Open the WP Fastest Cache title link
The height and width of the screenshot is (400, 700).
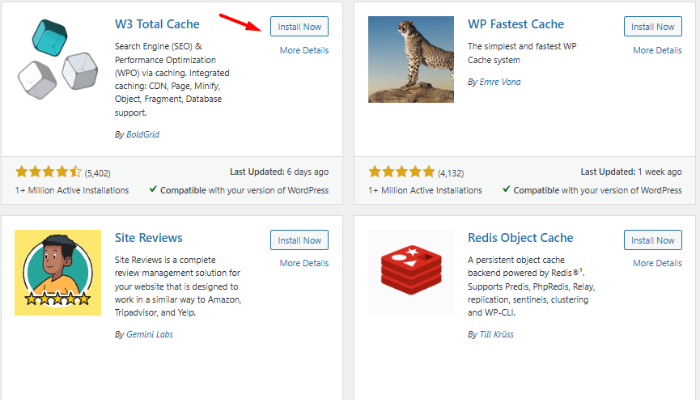516,23
